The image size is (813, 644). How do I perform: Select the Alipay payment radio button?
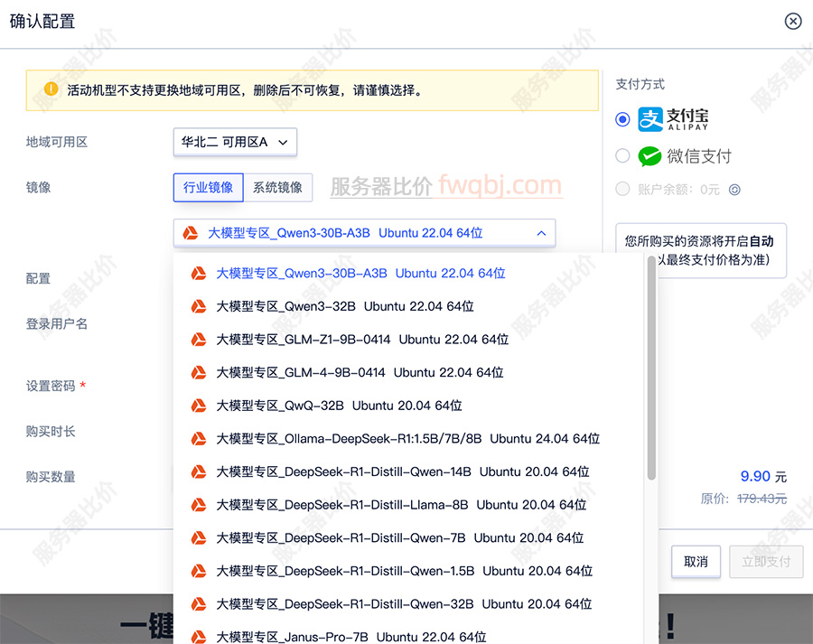pos(621,118)
